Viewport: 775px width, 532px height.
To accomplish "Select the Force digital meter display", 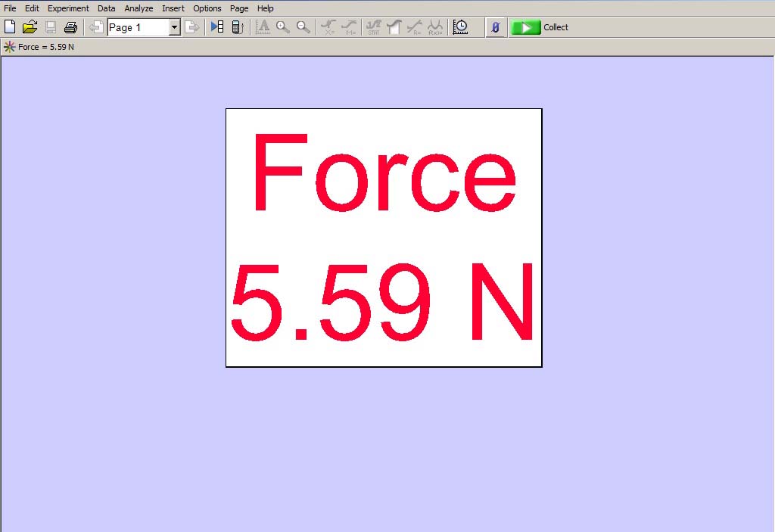I will click(x=383, y=237).
